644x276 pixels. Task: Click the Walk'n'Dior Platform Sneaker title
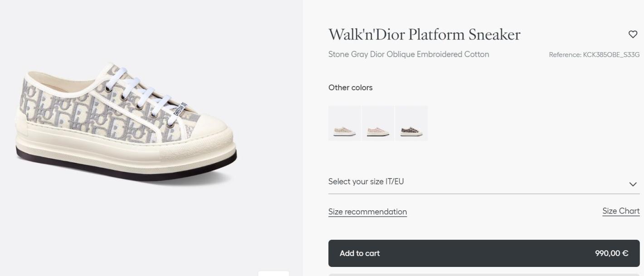[424, 34]
